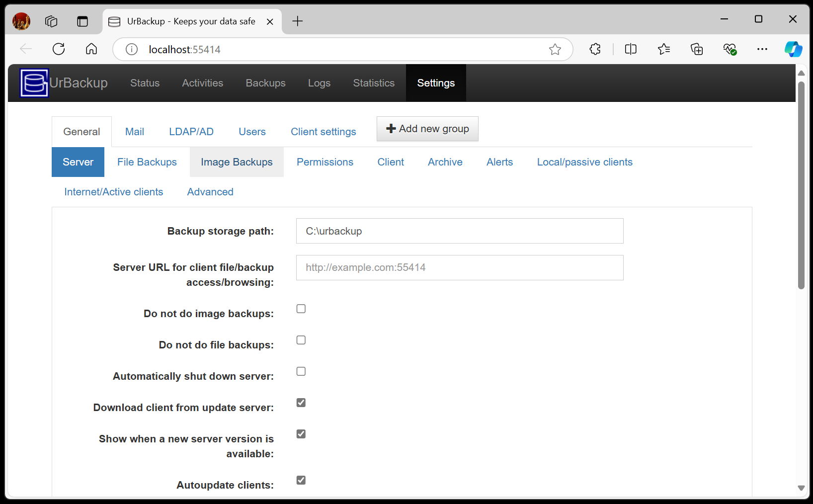The width and height of the screenshot is (813, 504).
Task: Enable the 'Do not do image backups' checkbox
Action: tap(301, 309)
